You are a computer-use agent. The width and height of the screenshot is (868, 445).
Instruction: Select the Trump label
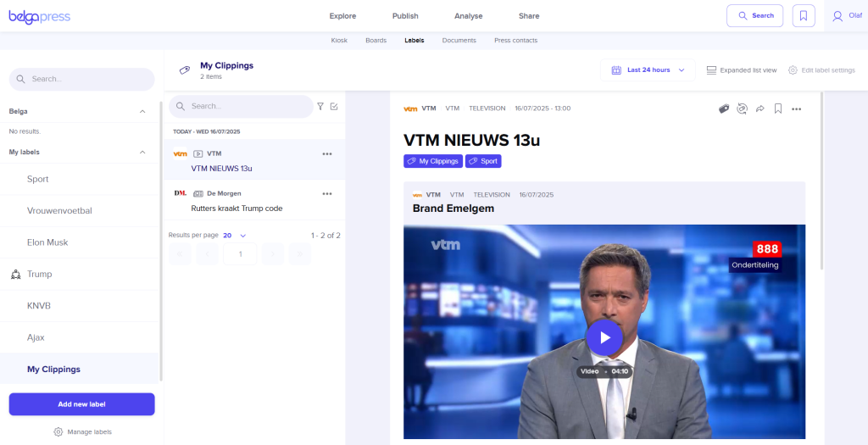pyautogui.click(x=79, y=274)
